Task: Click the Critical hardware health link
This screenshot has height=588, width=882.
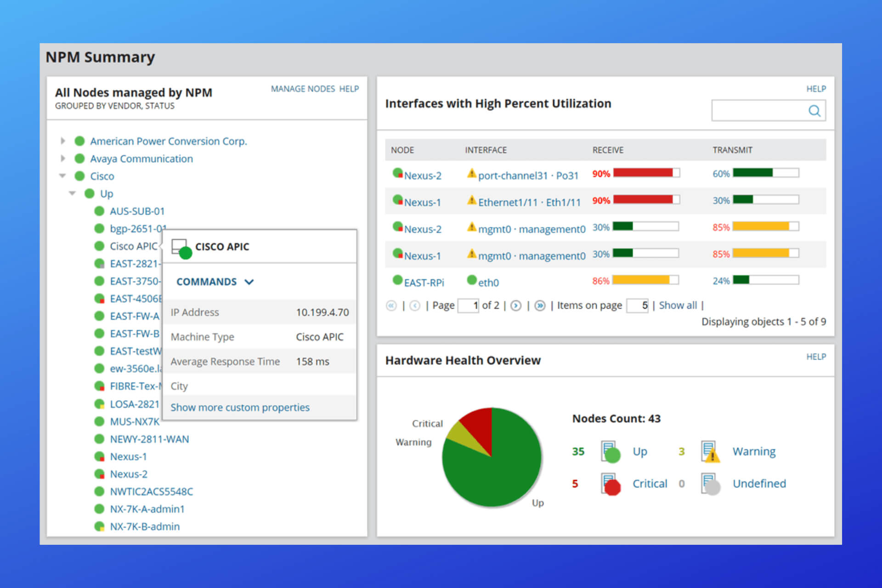Action: 650,484
